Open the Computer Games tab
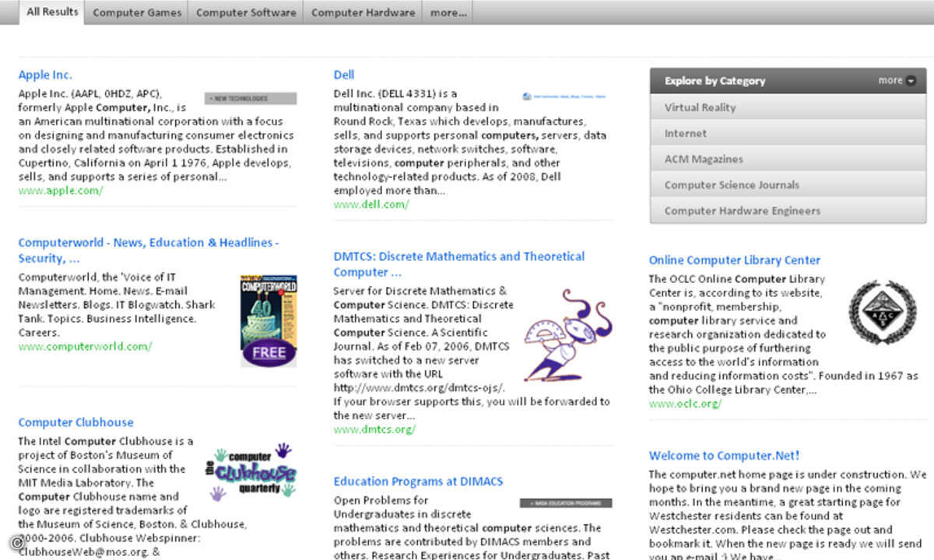Screen dimensions: 934x560 point(137,12)
